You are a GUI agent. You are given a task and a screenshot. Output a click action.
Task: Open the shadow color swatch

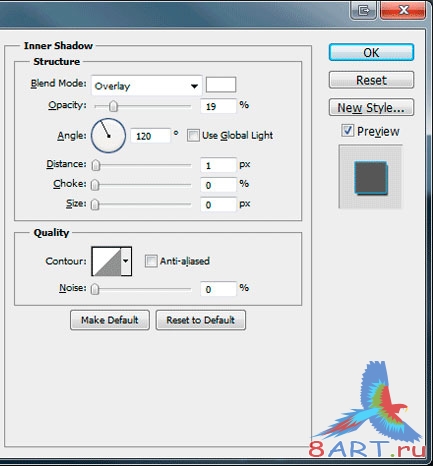click(221, 85)
